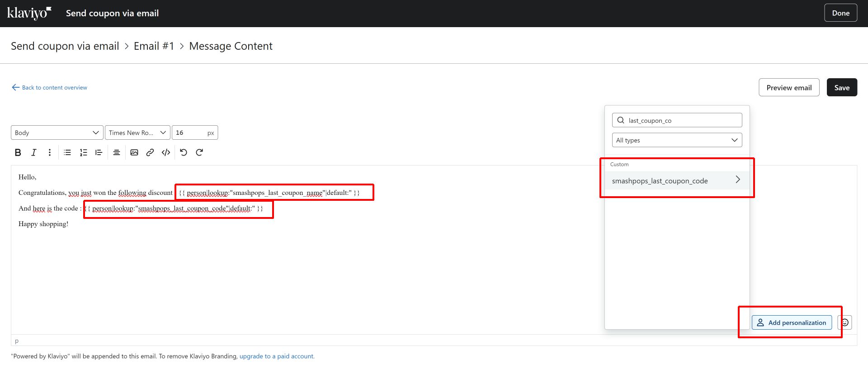Expand smashpops_last_coupon_code property chevron
This screenshot has width=868, height=369.
738,180
